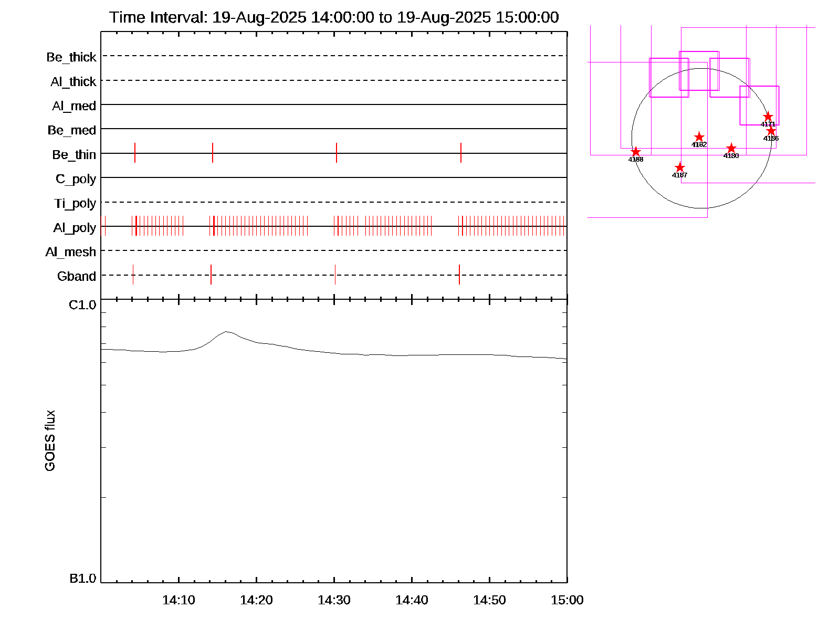Screen dimensions: 840x630
Task: Click the C1.0 flux level label
Action: (x=82, y=305)
